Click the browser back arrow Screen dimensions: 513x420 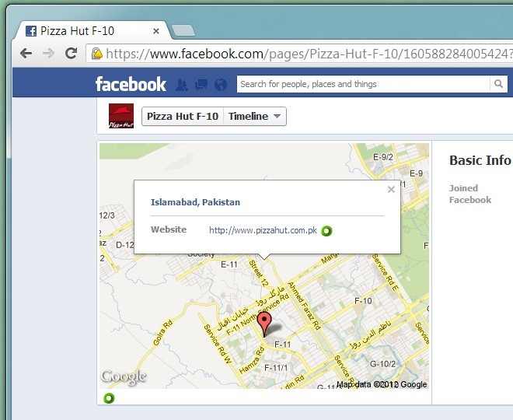coord(26,53)
